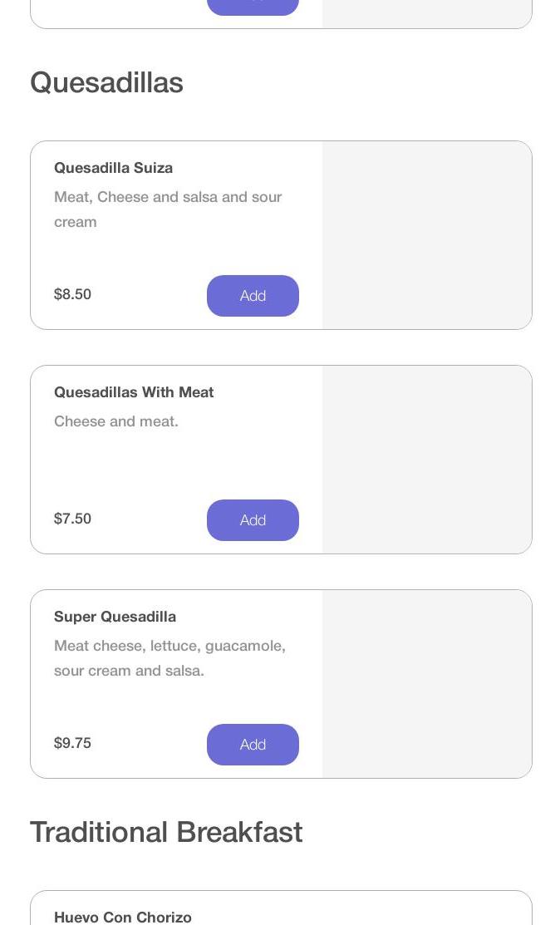Click the Super Quesadilla image placeholder
Screen dimensions: 560x925
[x=426, y=684]
